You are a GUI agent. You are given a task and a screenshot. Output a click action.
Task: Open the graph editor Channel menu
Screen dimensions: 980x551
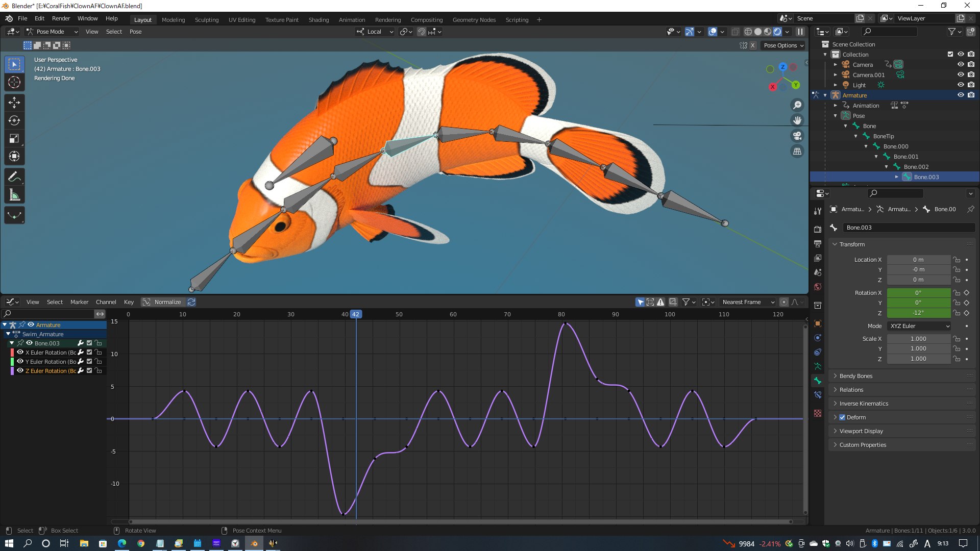coord(106,302)
